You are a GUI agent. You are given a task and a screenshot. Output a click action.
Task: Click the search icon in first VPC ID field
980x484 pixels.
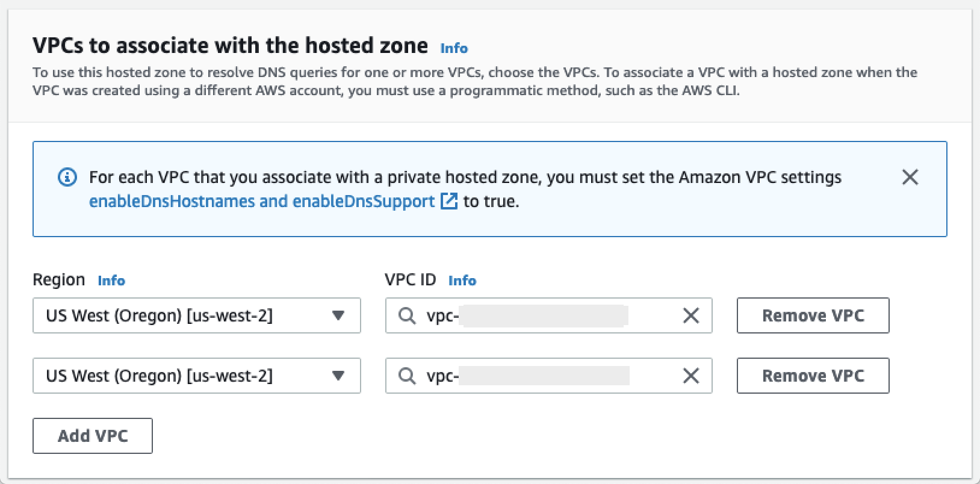(x=408, y=315)
